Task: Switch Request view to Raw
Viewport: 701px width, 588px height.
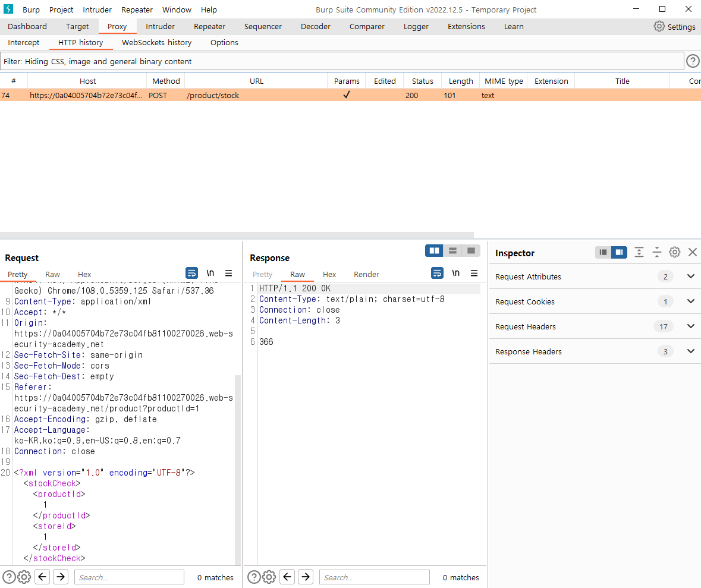Action: [52, 274]
